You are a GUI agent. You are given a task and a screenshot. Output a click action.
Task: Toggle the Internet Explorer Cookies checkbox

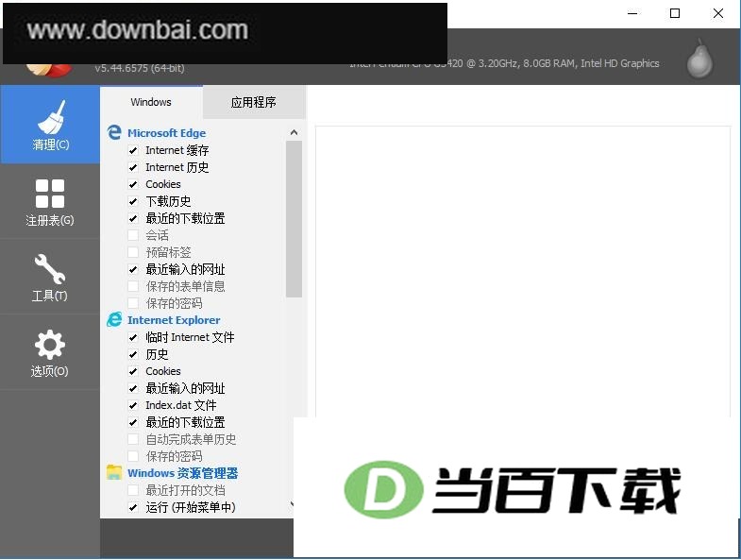pos(133,371)
